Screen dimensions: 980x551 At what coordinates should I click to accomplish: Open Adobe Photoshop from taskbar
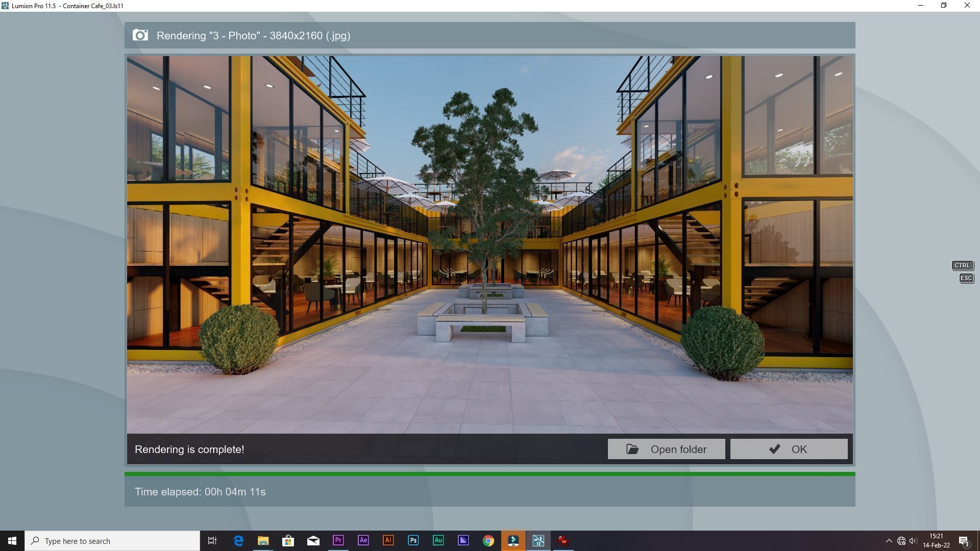pos(413,541)
